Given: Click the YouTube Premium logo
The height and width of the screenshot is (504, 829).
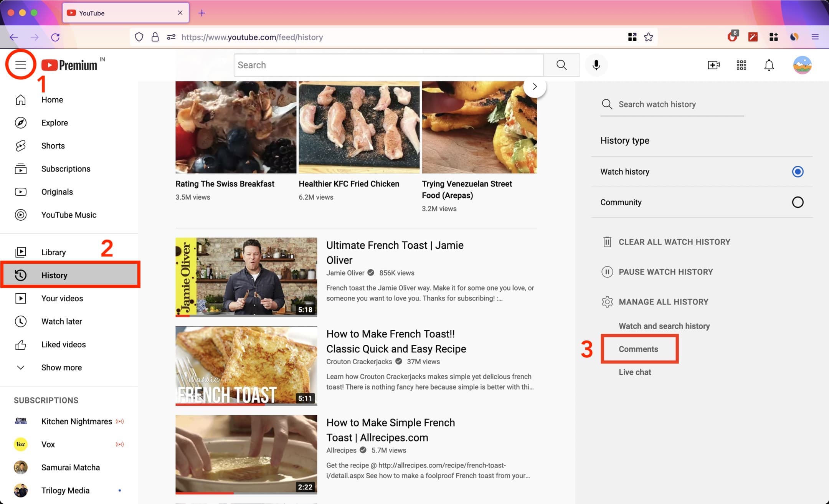Looking at the screenshot, I should 69,65.
